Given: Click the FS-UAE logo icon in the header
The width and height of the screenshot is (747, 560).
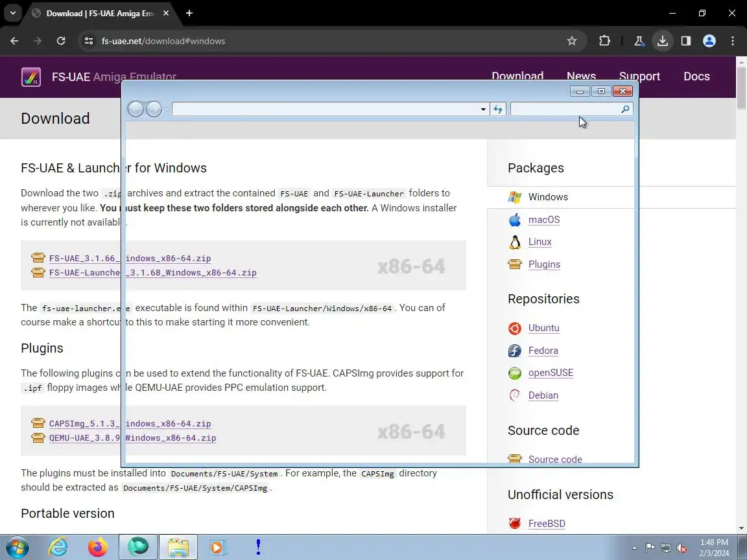Looking at the screenshot, I should tap(31, 76).
